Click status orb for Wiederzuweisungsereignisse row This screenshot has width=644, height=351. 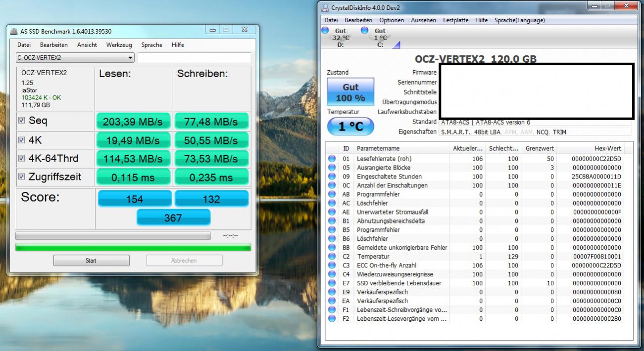pyautogui.click(x=332, y=274)
